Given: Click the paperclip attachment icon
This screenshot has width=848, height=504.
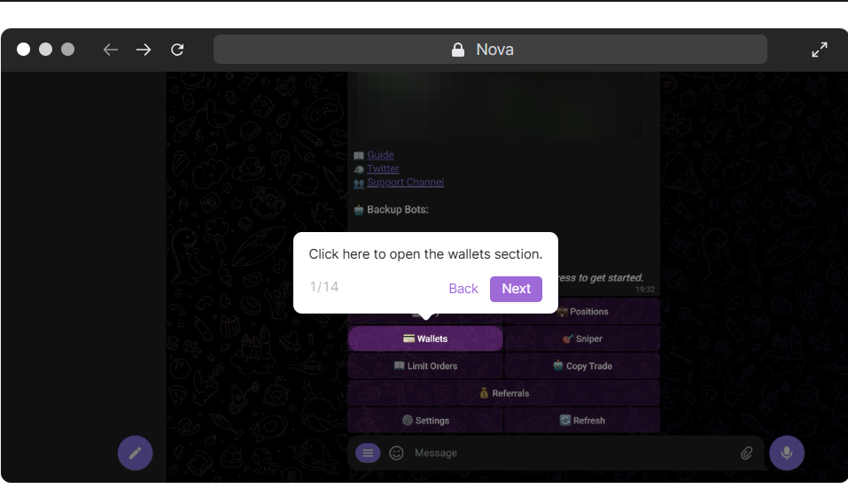Looking at the screenshot, I should pos(746,453).
